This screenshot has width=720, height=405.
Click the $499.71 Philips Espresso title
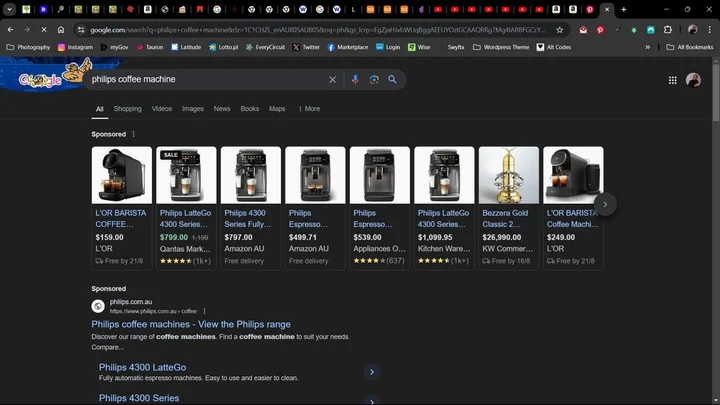pos(308,219)
